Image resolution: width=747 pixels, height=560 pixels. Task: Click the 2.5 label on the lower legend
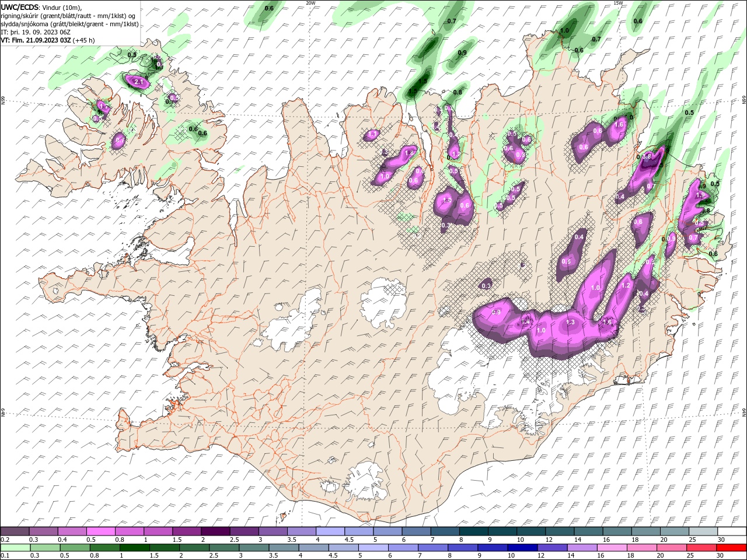[x=214, y=555]
